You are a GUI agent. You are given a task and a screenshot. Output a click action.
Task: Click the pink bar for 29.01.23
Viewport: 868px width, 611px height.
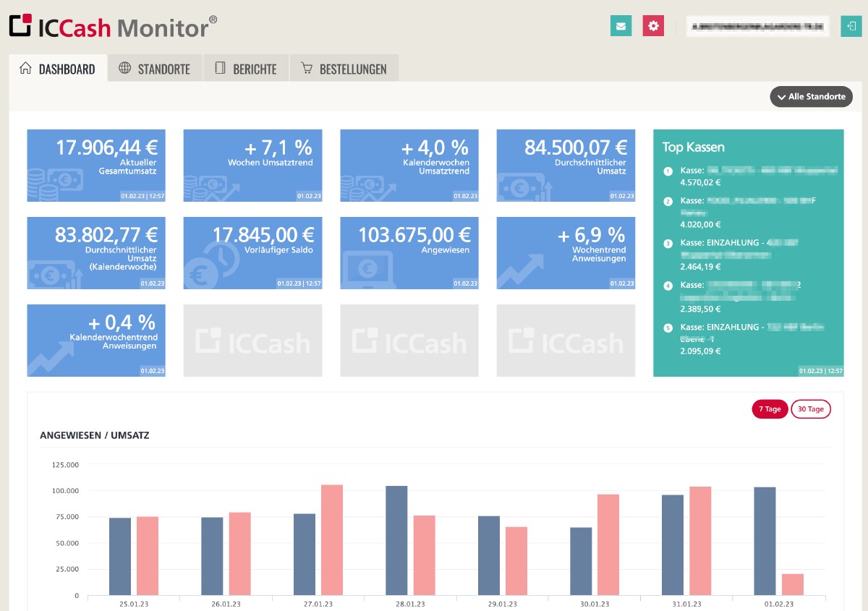click(516, 561)
